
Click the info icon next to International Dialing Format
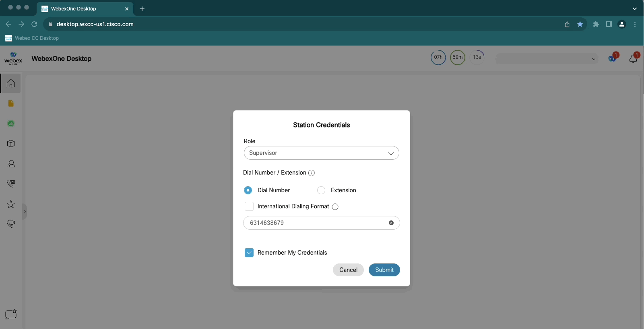(x=335, y=207)
